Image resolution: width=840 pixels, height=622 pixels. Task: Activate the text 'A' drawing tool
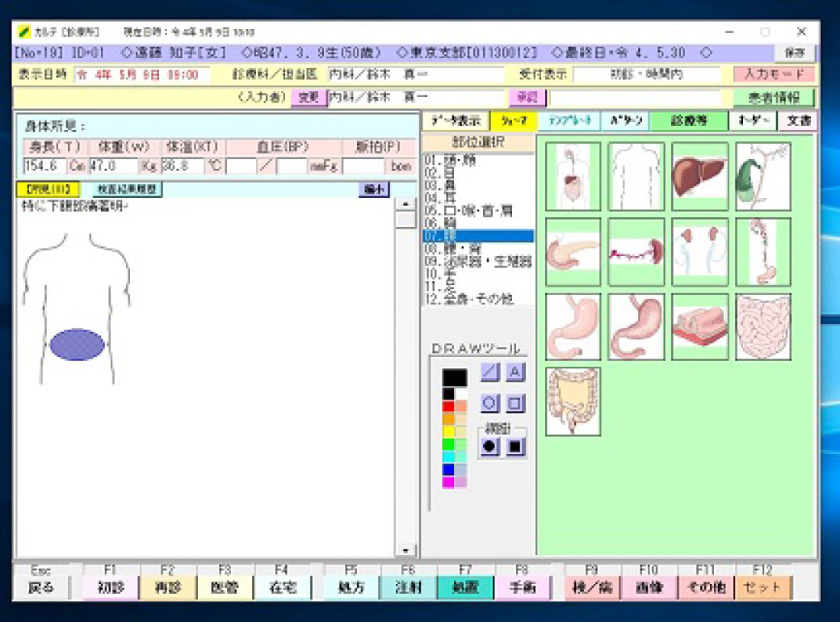point(515,372)
